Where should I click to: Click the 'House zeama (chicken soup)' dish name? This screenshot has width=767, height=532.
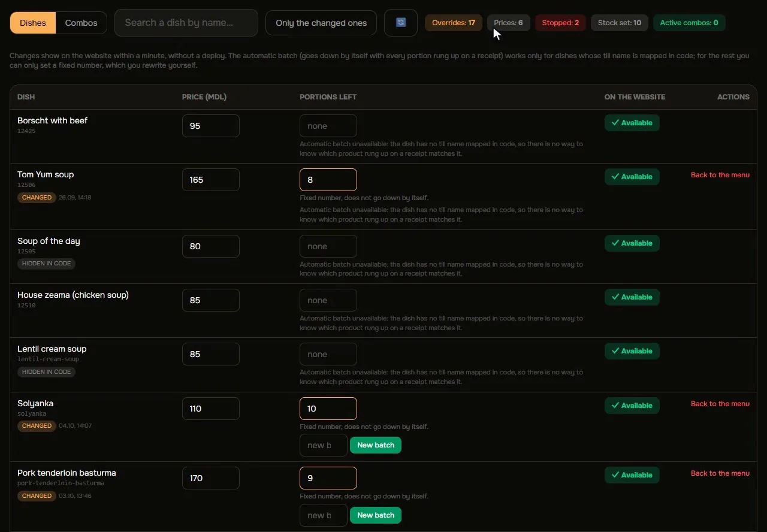[73, 295]
